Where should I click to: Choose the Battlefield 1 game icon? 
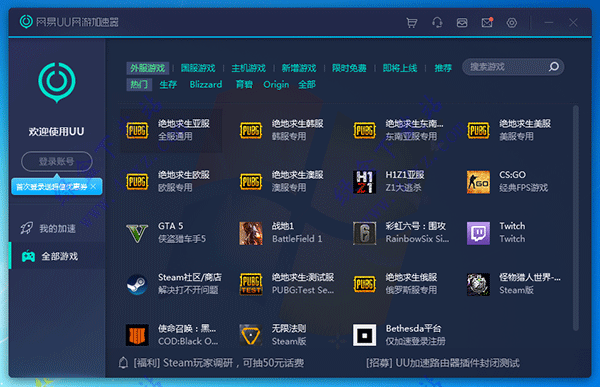(x=251, y=233)
